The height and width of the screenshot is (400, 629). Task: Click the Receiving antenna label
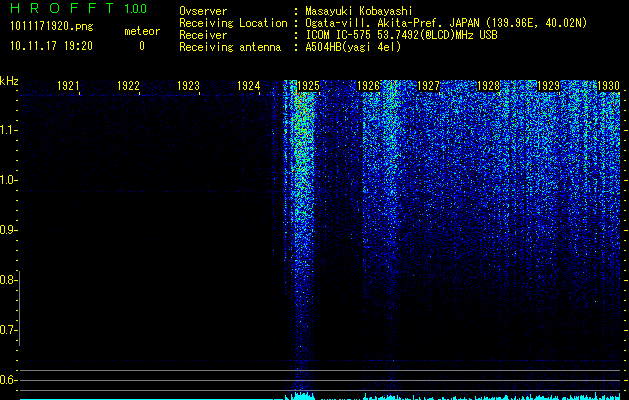230,47
